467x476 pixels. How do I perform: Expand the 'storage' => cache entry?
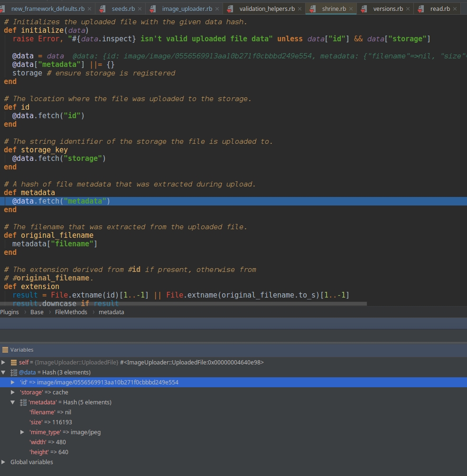pos(13,392)
